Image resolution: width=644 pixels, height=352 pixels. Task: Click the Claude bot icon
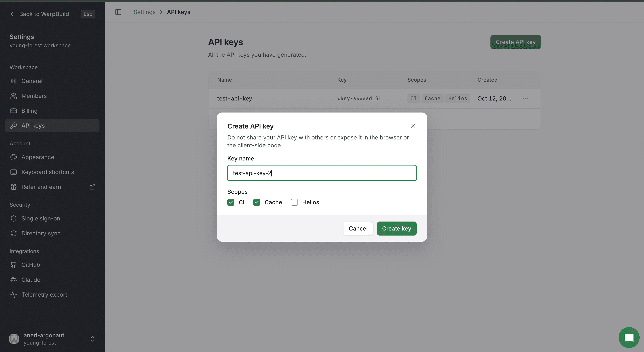pyautogui.click(x=14, y=280)
